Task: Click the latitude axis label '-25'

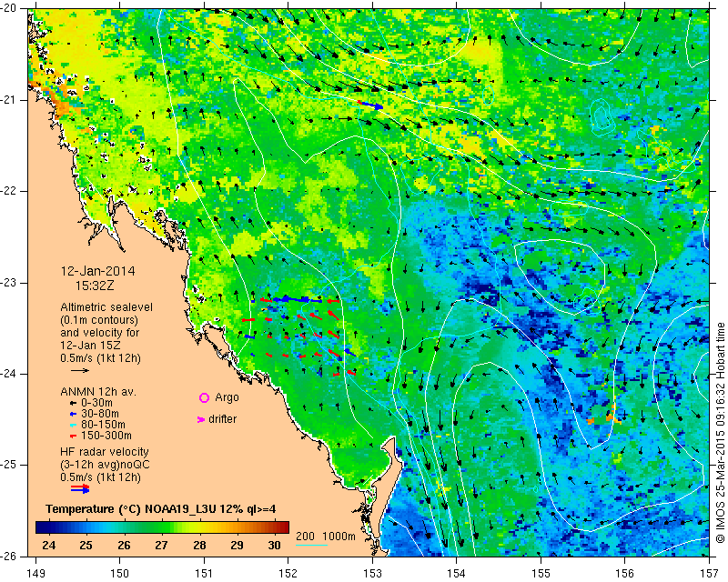Action: coord(10,465)
